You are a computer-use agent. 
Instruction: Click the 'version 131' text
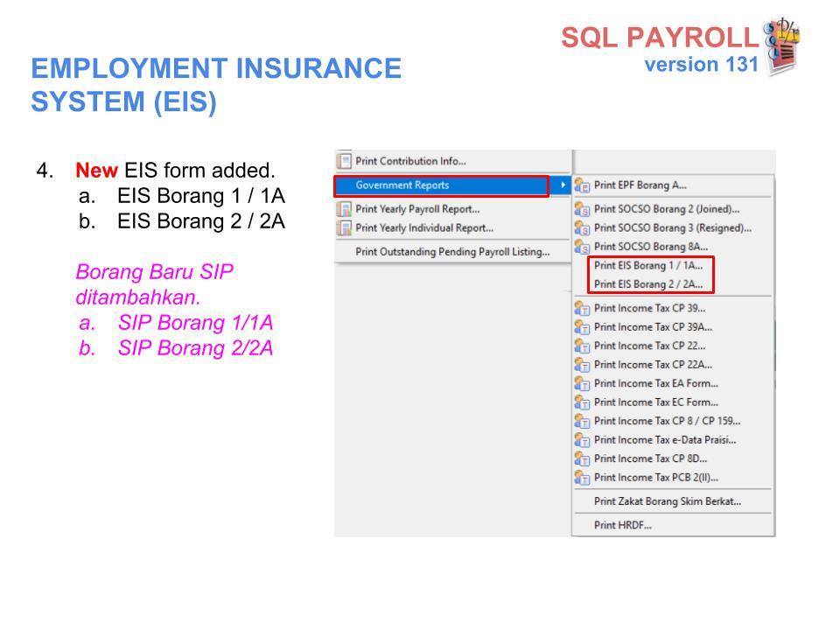[701, 64]
